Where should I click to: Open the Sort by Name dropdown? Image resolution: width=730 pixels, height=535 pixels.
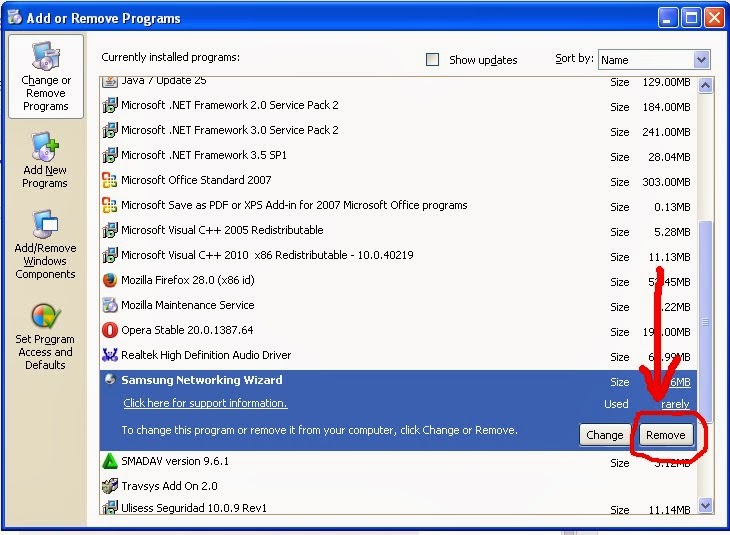point(701,60)
